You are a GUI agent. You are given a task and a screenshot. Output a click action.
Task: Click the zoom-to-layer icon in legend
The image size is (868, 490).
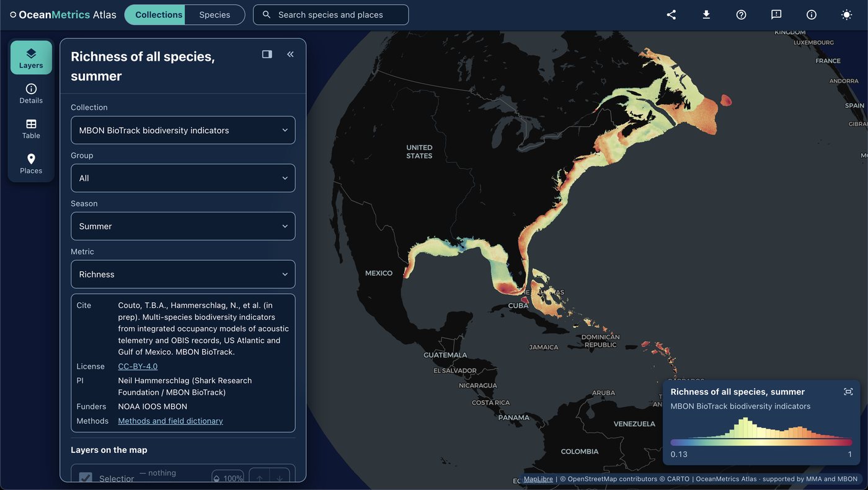coord(848,392)
